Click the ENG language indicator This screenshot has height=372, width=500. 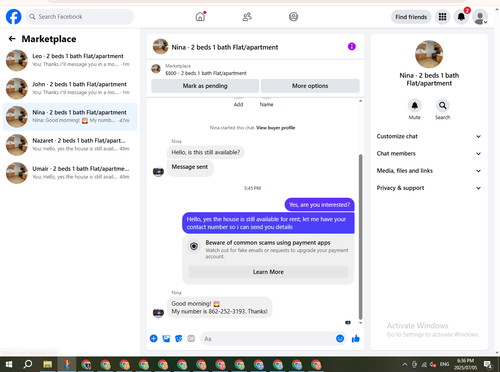[x=444, y=364]
